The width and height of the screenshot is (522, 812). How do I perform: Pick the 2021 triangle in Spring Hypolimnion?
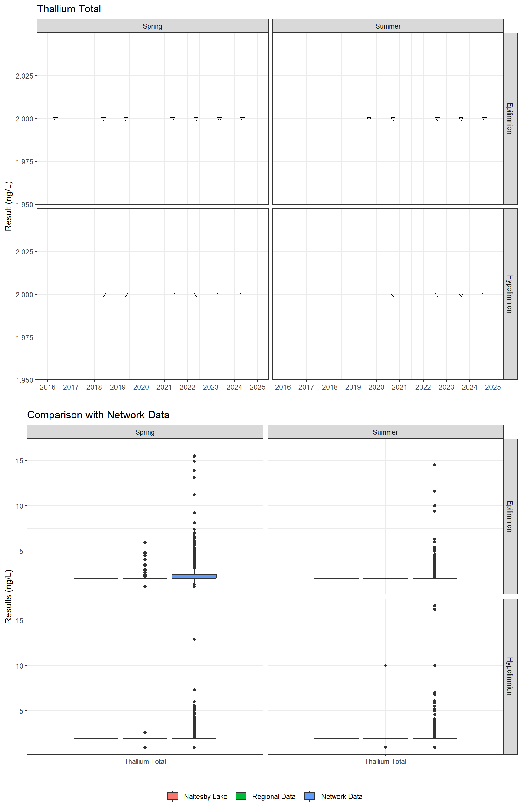click(172, 295)
